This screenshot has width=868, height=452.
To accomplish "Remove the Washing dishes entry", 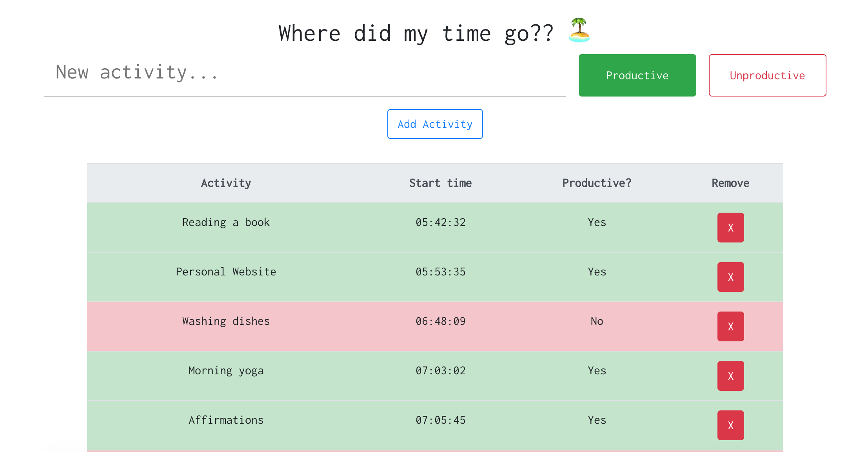I will pos(730,326).
